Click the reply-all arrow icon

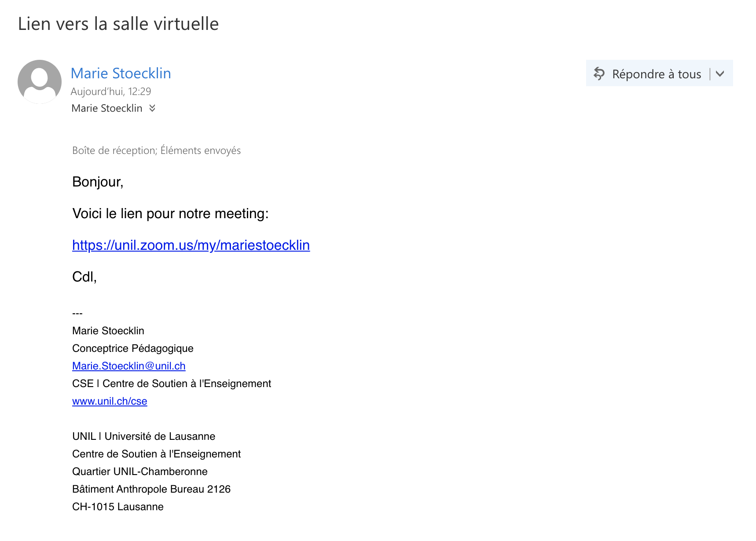coord(599,73)
